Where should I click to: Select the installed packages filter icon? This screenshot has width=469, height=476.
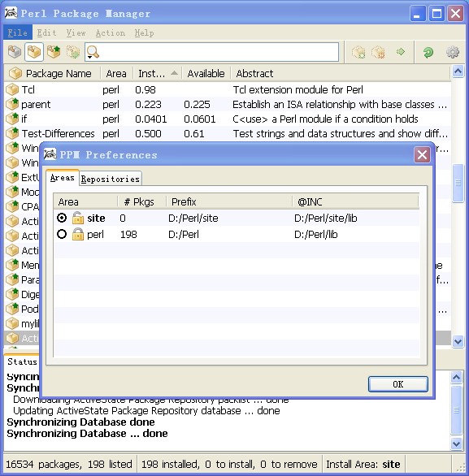tap(34, 52)
